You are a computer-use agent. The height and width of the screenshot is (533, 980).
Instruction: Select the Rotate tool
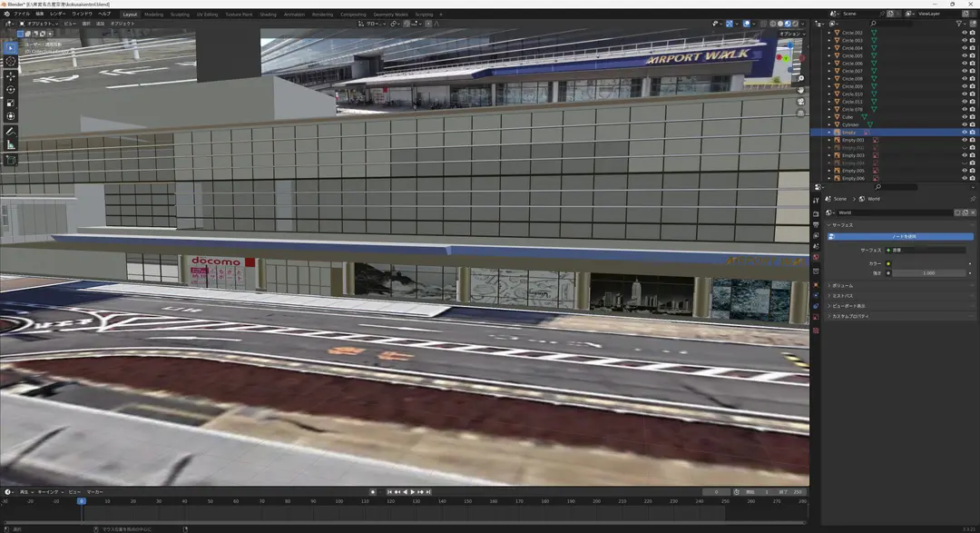[11, 90]
